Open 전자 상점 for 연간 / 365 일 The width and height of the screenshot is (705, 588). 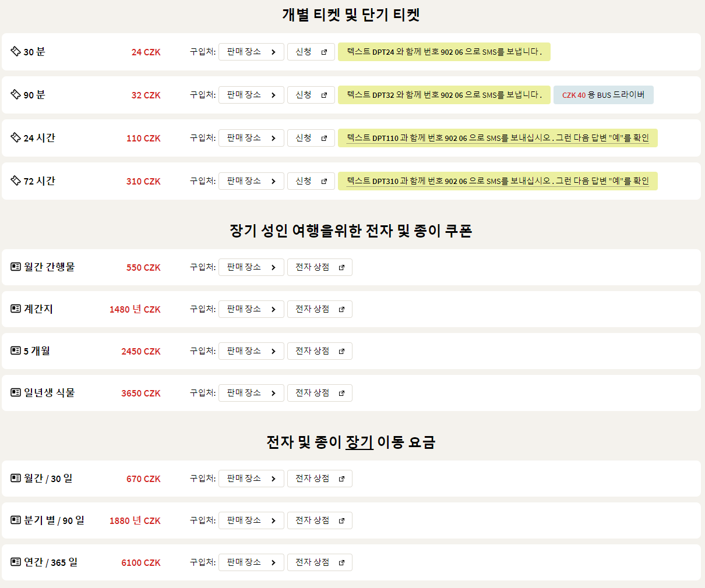[x=320, y=562]
